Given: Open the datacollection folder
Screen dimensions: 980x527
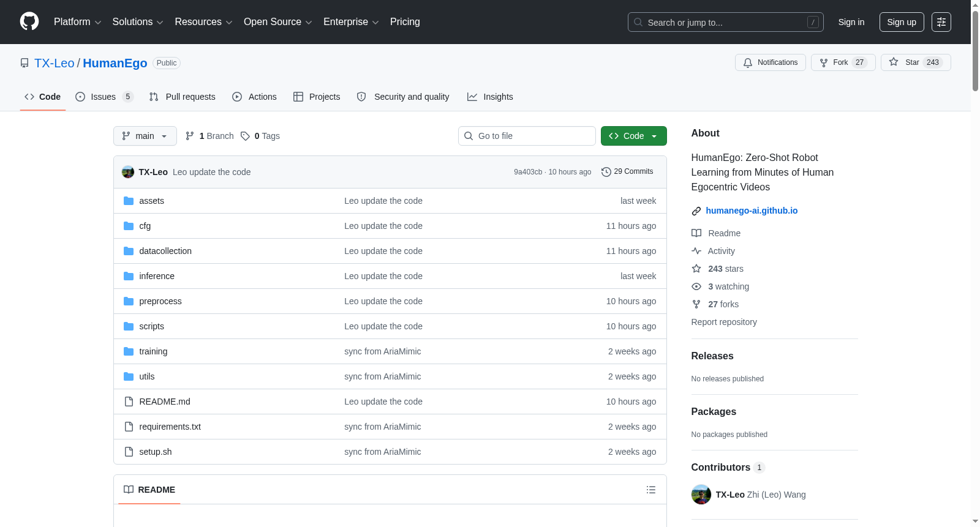Looking at the screenshot, I should (165, 251).
